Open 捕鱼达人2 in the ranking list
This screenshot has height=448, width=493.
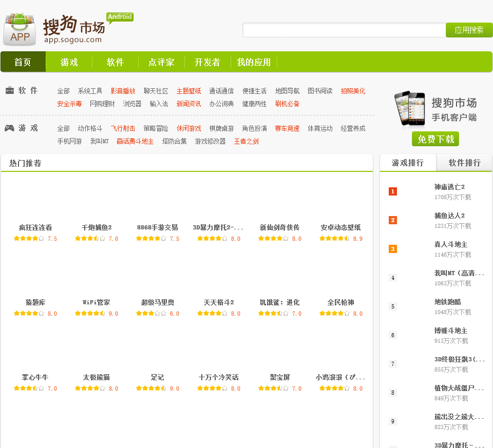(x=450, y=216)
